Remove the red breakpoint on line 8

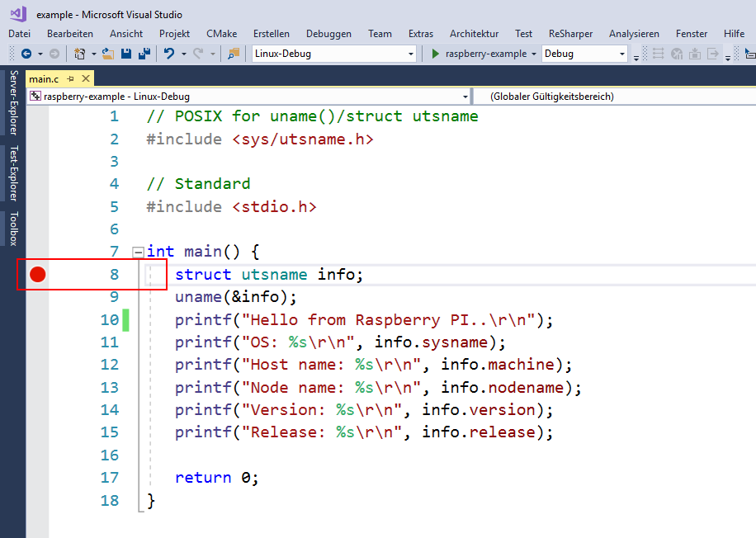37,274
